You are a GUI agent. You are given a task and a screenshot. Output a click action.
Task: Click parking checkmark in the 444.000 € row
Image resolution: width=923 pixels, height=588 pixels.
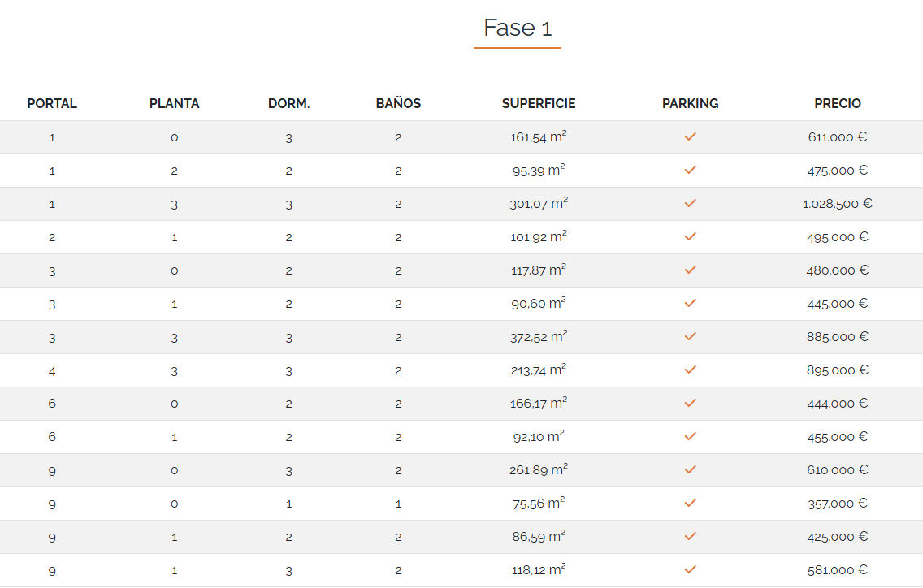[x=690, y=404]
